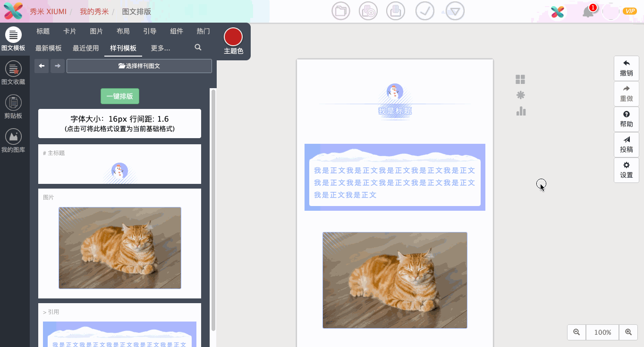Viewport: 644px width, 347px height.
Task: Expand the 更多... templates menu
Action: point(161,48)
